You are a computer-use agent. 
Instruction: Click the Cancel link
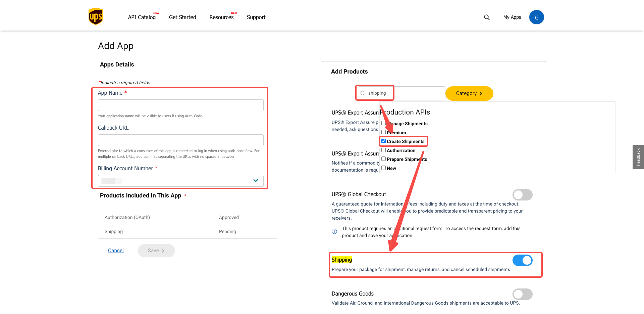pos(116,251)
